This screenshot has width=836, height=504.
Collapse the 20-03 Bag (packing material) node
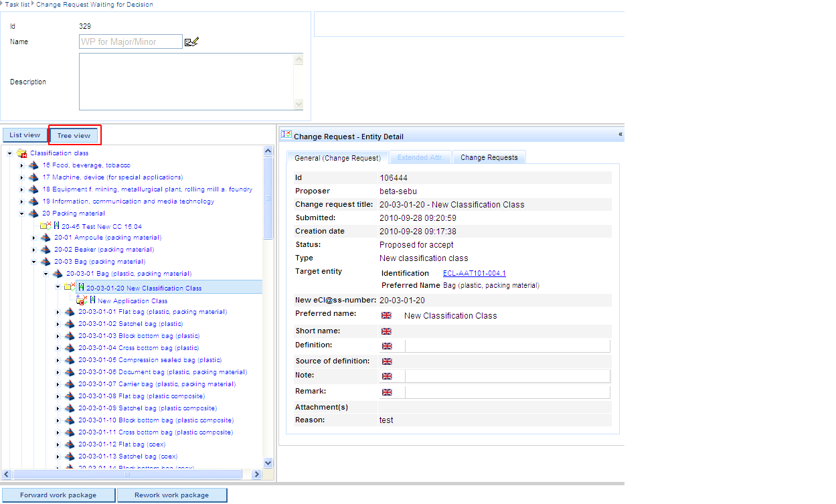click(33, 262)
